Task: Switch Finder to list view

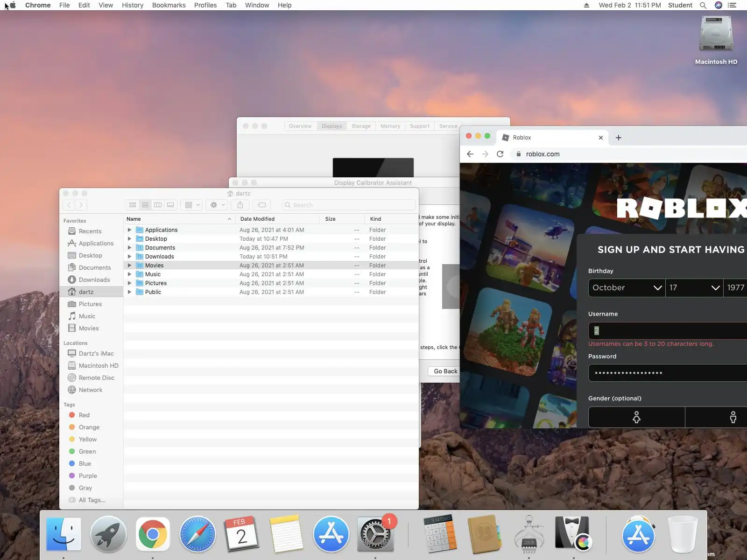Action: tap(145, 205)
